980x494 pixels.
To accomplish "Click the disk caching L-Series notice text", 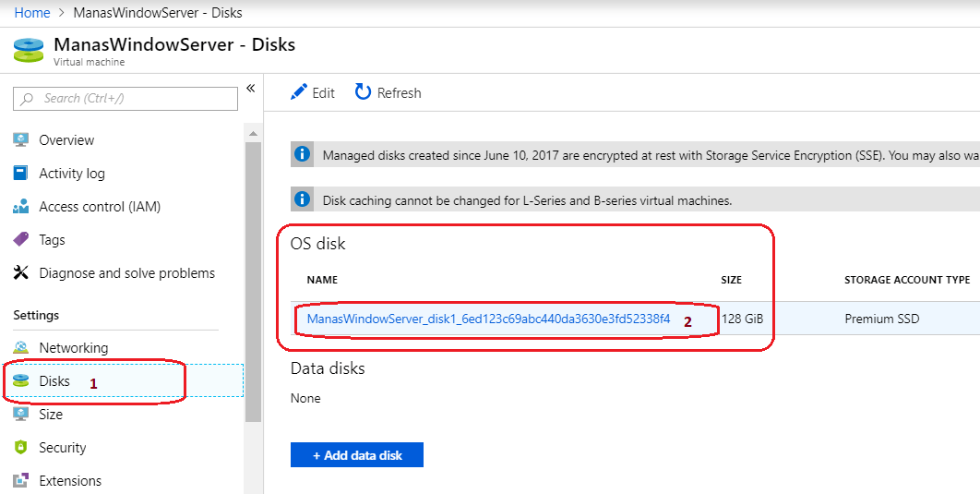I will pos(527,200).
